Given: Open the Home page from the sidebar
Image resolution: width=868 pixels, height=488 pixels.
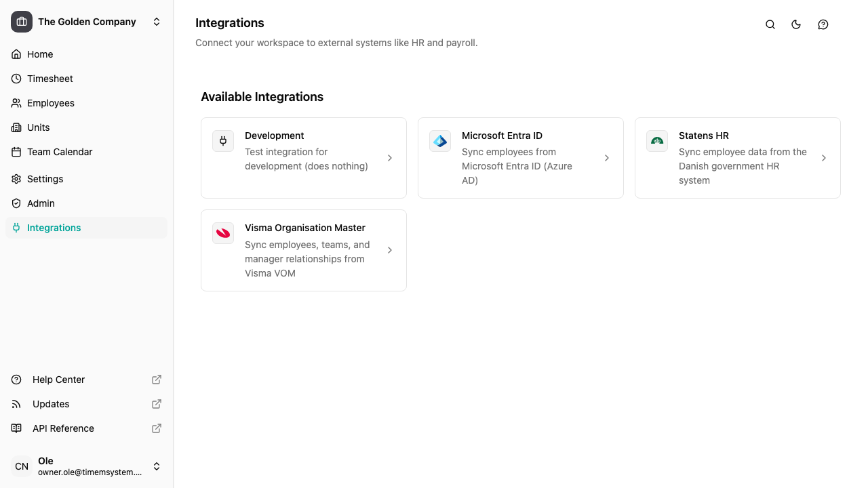Looking at the screenshot, I should point(39,54).
